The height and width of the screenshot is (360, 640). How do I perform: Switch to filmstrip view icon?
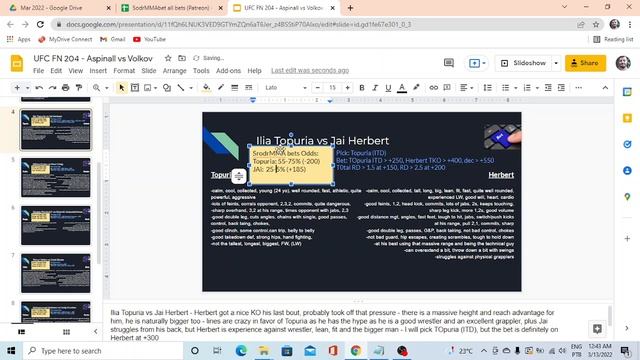tap(21, 332)
